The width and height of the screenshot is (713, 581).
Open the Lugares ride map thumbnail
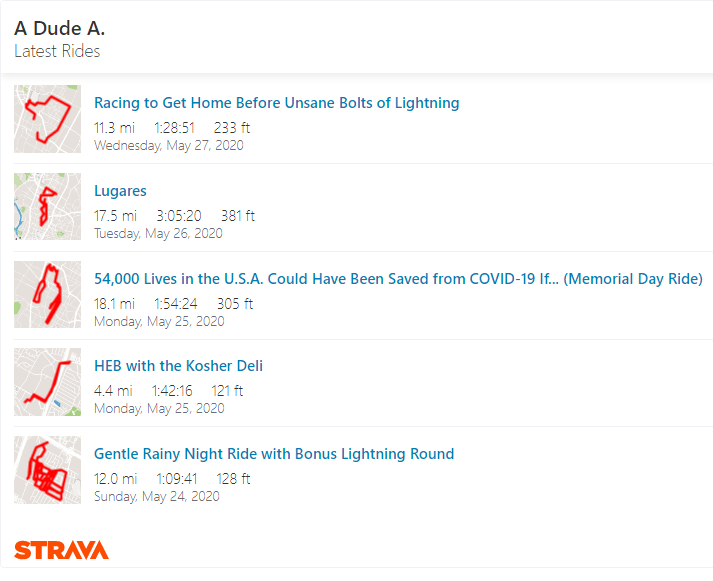(47, 207)
